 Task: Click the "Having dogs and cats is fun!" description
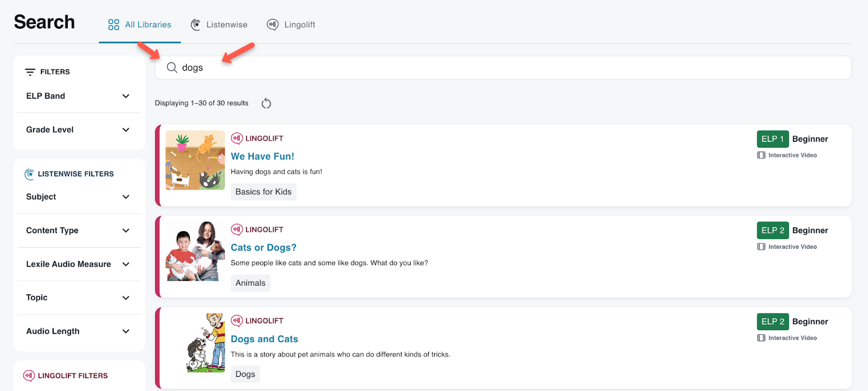click(276, 172)
